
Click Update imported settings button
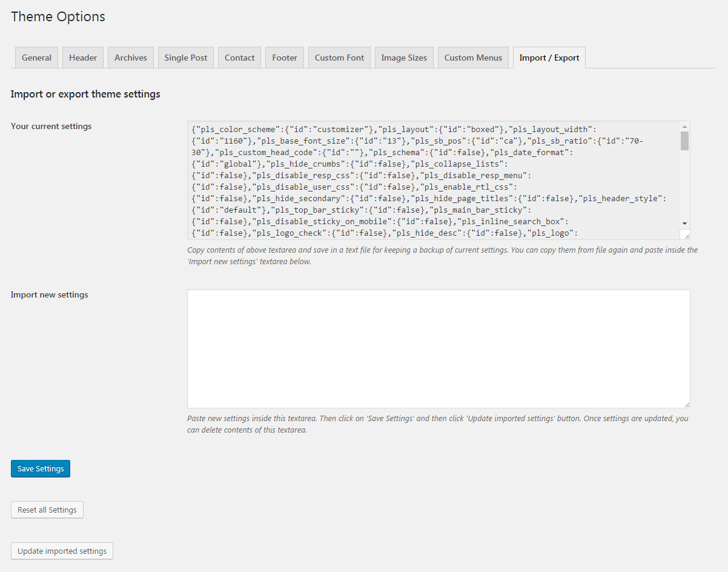tap(62, 551)
